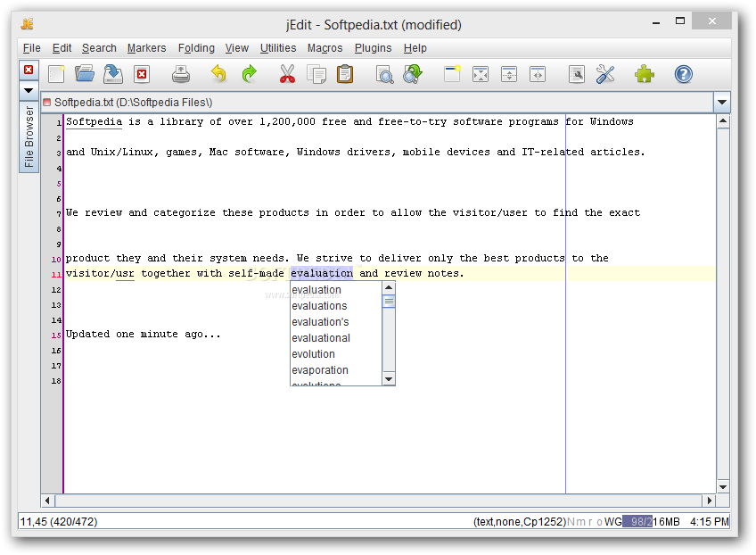Paste from clipboard icon

pos(345,74)
